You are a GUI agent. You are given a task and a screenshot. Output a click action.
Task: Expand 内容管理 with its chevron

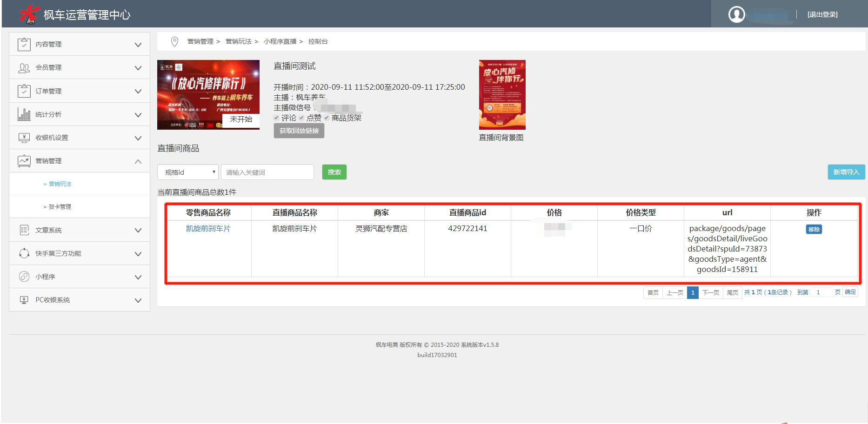138,45
